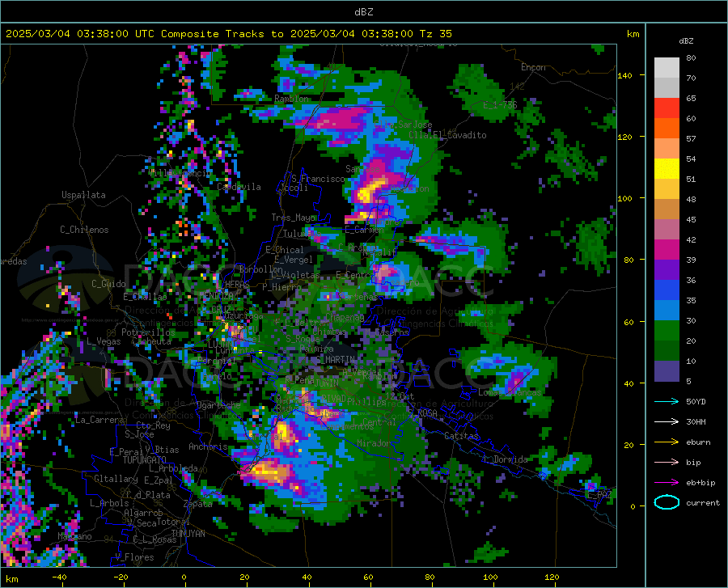Click the 'current' legend label

[x=703, y=502]
